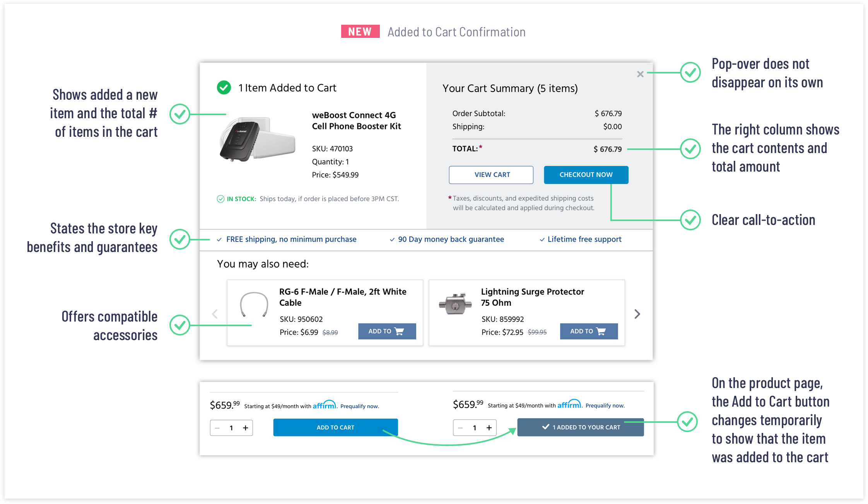This screenshot has height=504, width=868.
Task: Decrease quantity with left stepper minus
Action: [x=217, y=428]
